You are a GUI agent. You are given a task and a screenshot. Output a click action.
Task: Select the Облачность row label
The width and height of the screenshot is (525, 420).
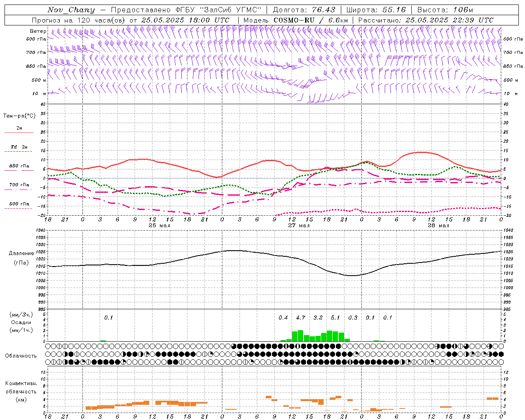(x=21, y=356)
